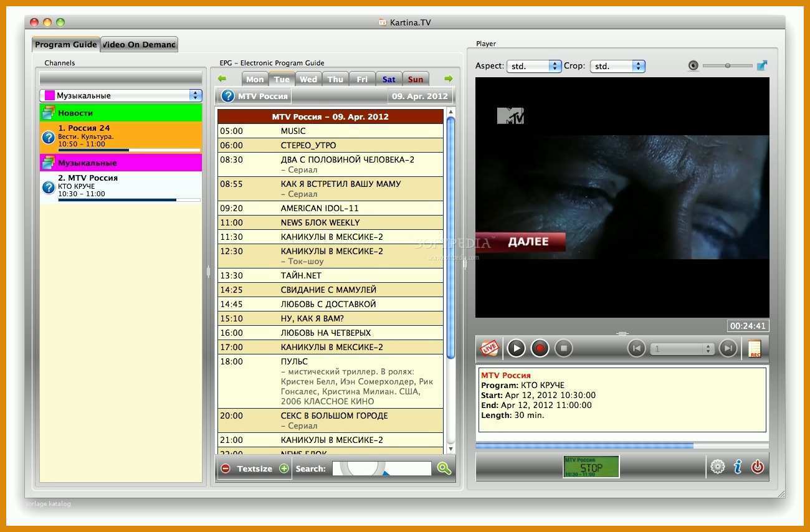Image resolution: width=810 pixels, height=532 pixels.
Task: Select the Fri day tab
Action: [362, 79]
